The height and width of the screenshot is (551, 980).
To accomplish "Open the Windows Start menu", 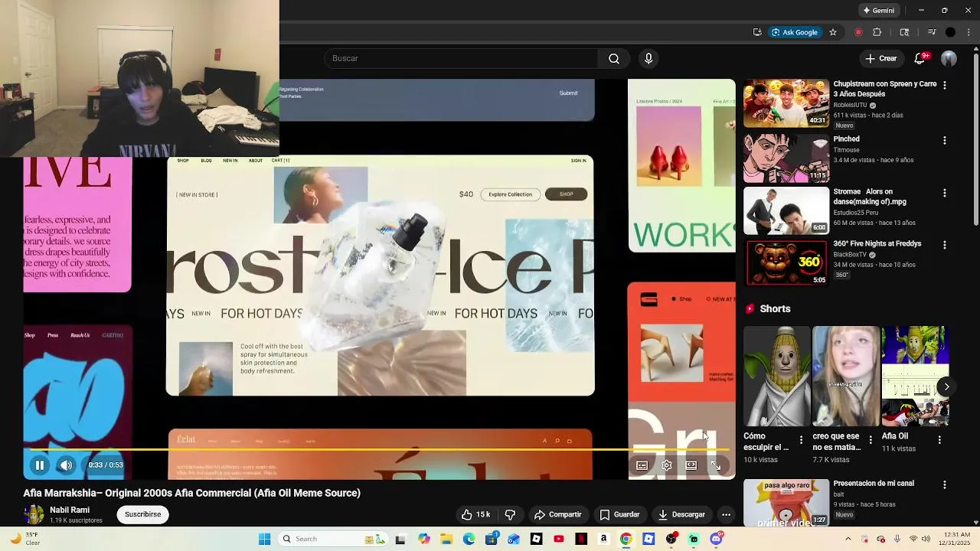I will tap(264, 539).
